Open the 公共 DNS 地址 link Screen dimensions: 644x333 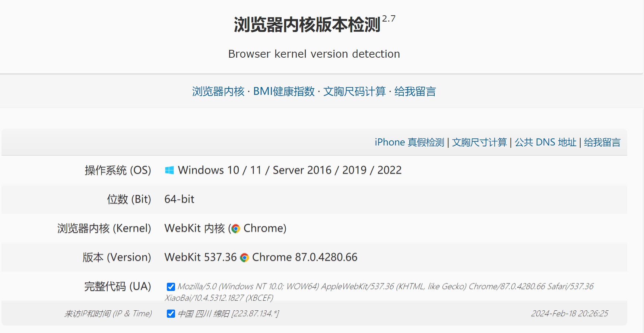pos(545,142)
